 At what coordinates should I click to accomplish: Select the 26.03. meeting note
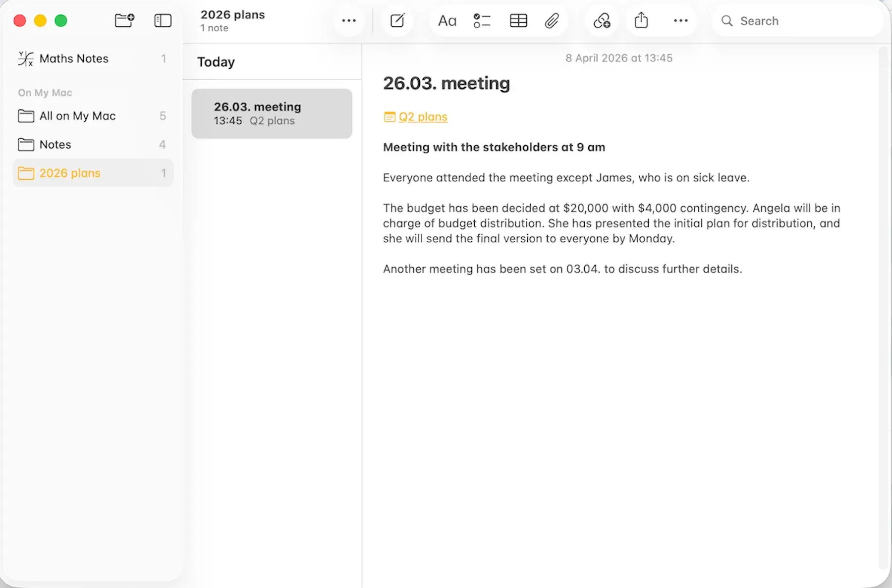(272, 113)
